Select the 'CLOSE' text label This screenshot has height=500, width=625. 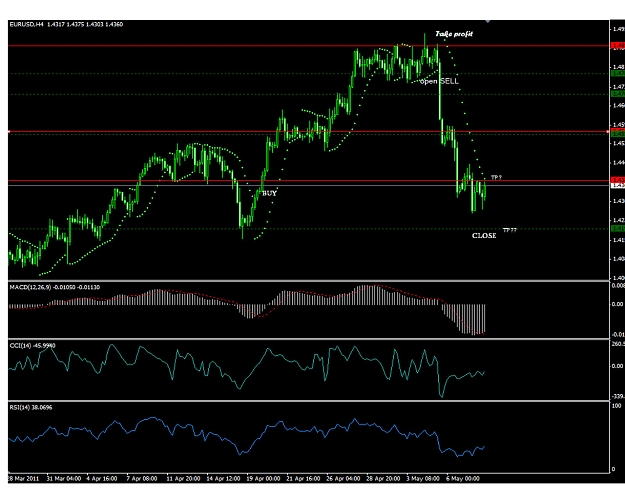[484, 236]
